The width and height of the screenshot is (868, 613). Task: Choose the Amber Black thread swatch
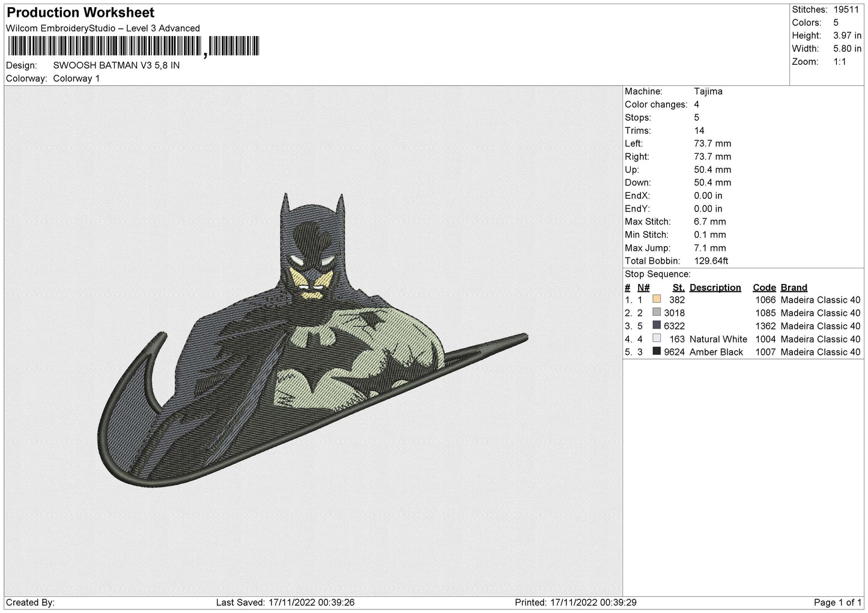coord(657,352)
